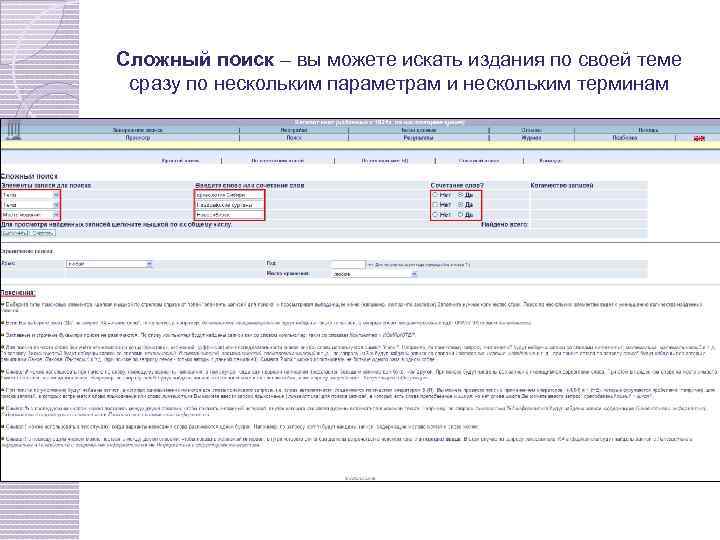Screen dimensions: 720x540
Task: Select Да for second row word combination
Action: pyautogui.click(x=461, y=205)
